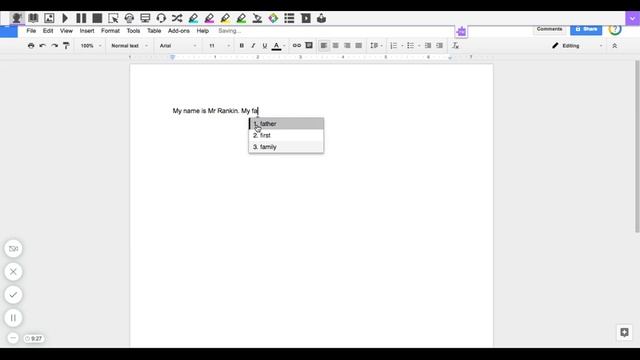
Task: Open the Add-ons menu
Action: point(179,31)
